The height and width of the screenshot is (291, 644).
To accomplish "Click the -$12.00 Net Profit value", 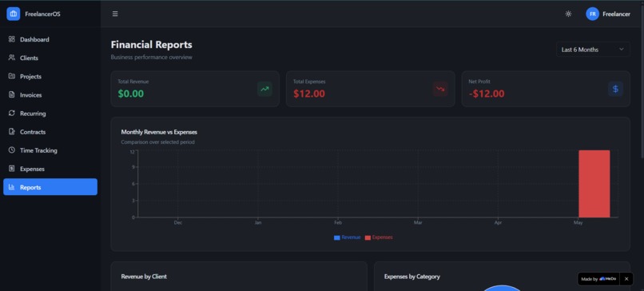I will 487,94.
